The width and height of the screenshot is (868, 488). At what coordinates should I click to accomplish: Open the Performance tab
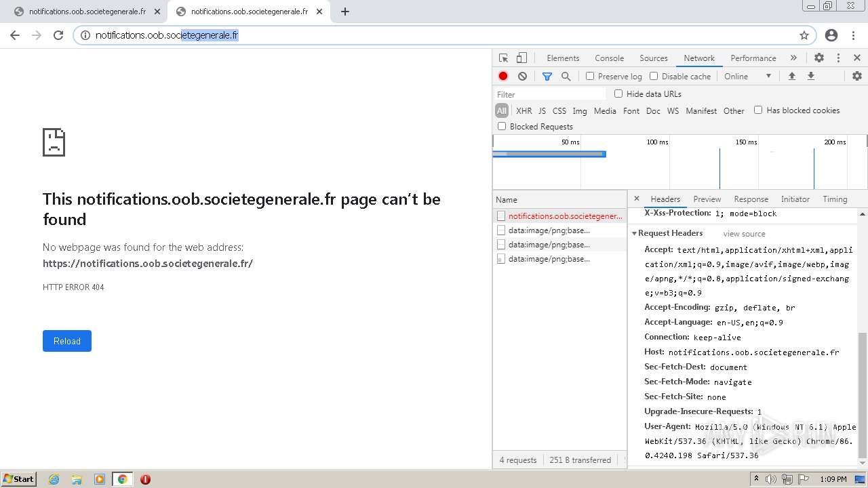click(x=753, y=58)
